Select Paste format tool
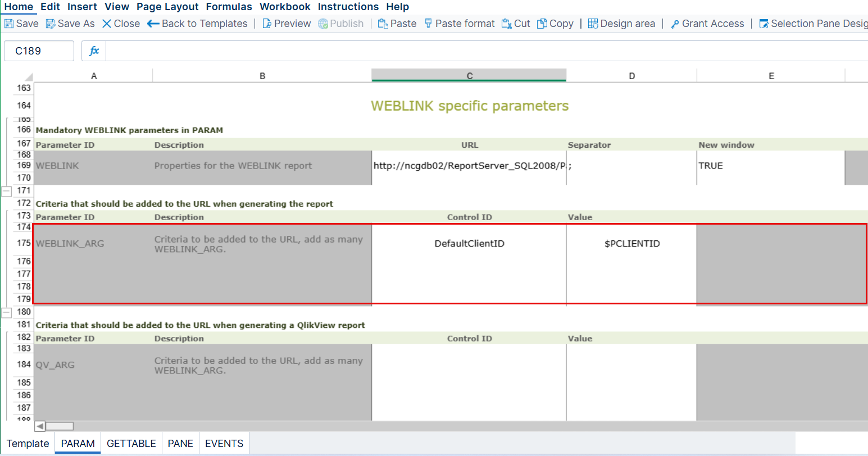The height and width of the screenshot is (456, 868). click(x=460, y=24)
